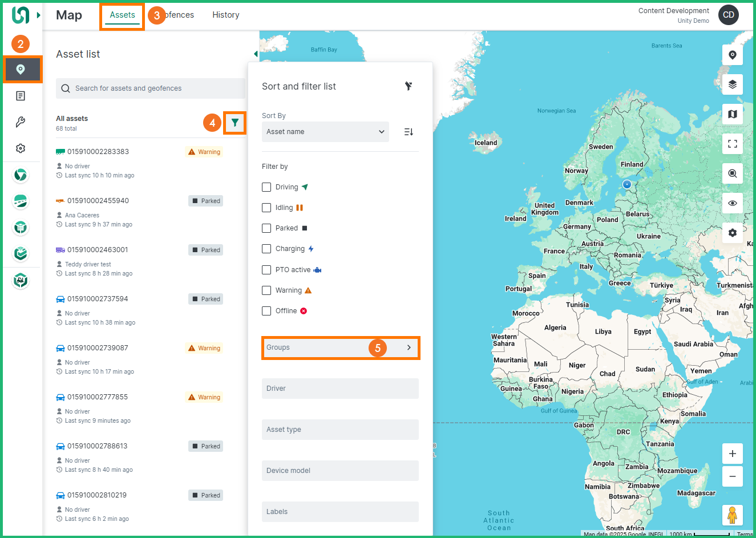Image resolution: width=756 pixels, height=538 pixels.
Task: Click the CD user avatar button
Action: click(728, 15)
